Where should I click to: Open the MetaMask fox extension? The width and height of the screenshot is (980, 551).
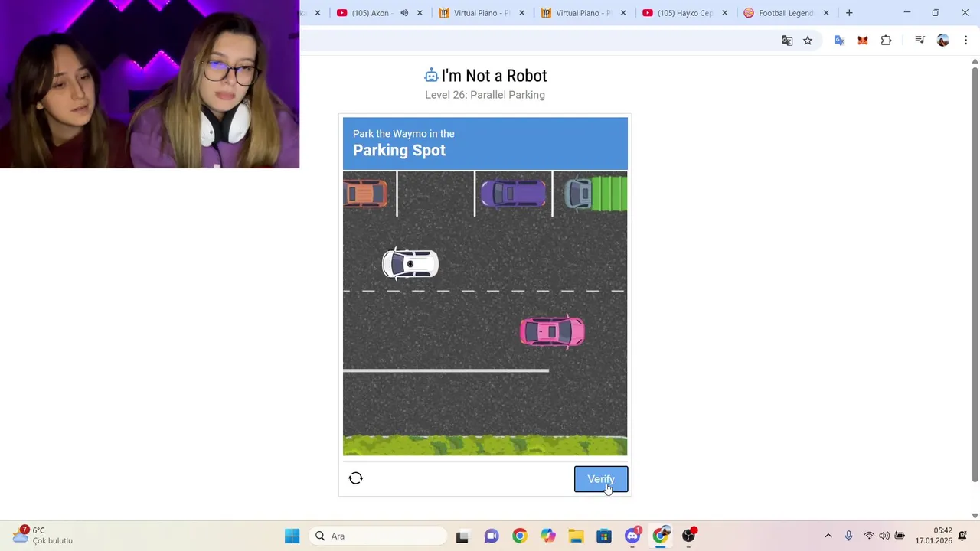tap(863, 41)
